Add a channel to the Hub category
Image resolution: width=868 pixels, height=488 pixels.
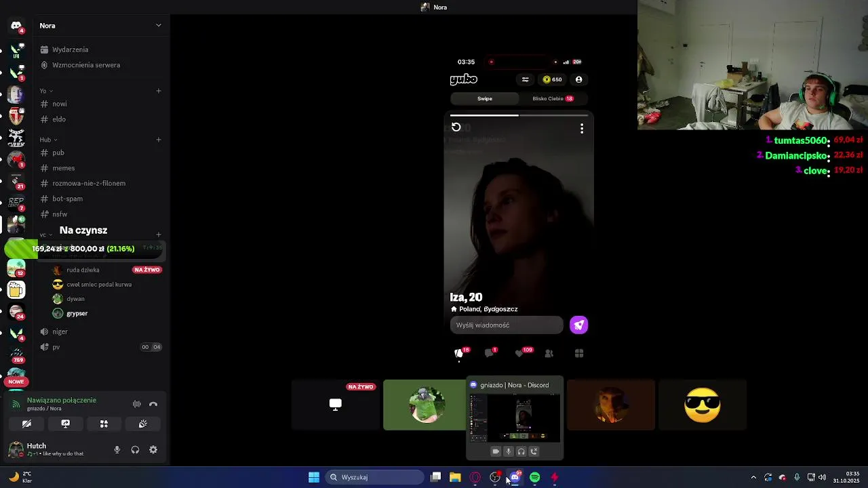click(159, 140)
